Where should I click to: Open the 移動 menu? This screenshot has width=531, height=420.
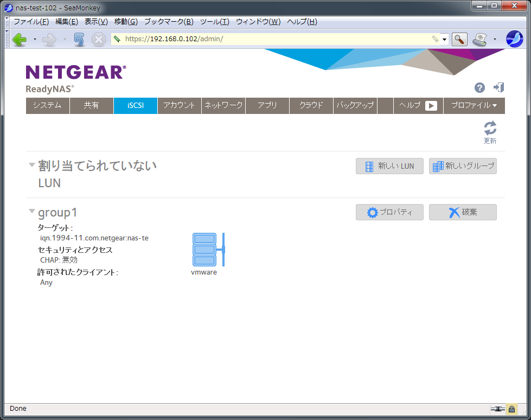pyautogui.click(x=126, y=22)
